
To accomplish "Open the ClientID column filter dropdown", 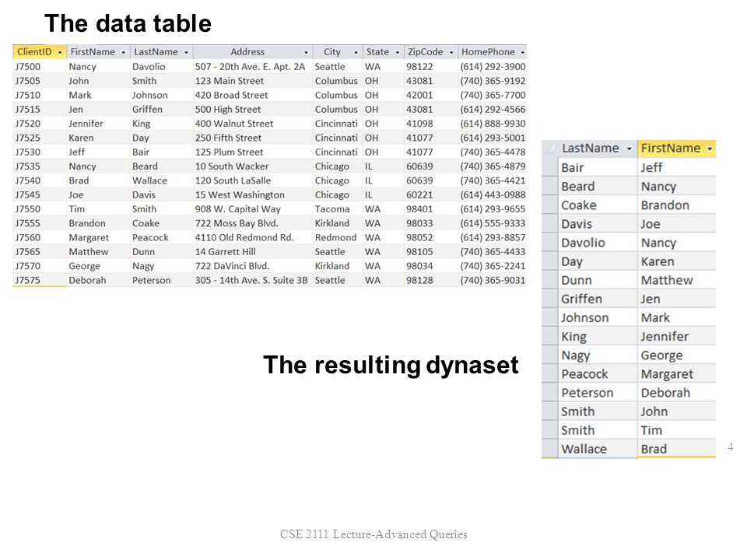I will [x=60, y=52].
